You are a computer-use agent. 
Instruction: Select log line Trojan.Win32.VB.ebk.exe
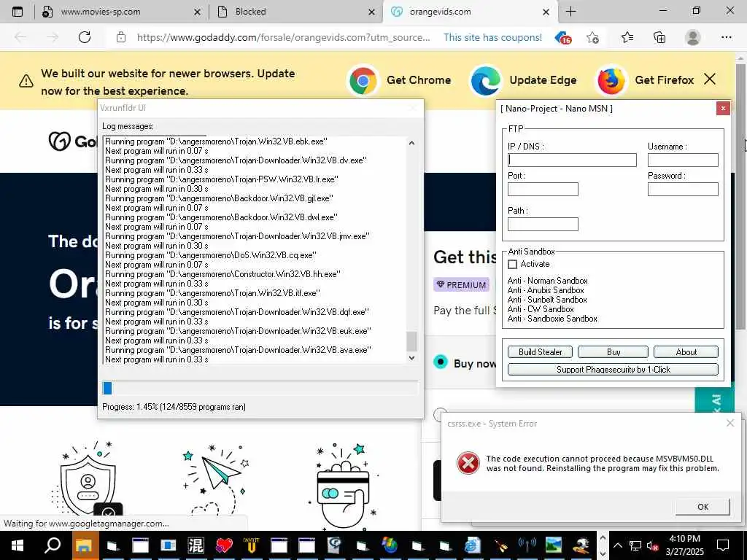(216, 141)
